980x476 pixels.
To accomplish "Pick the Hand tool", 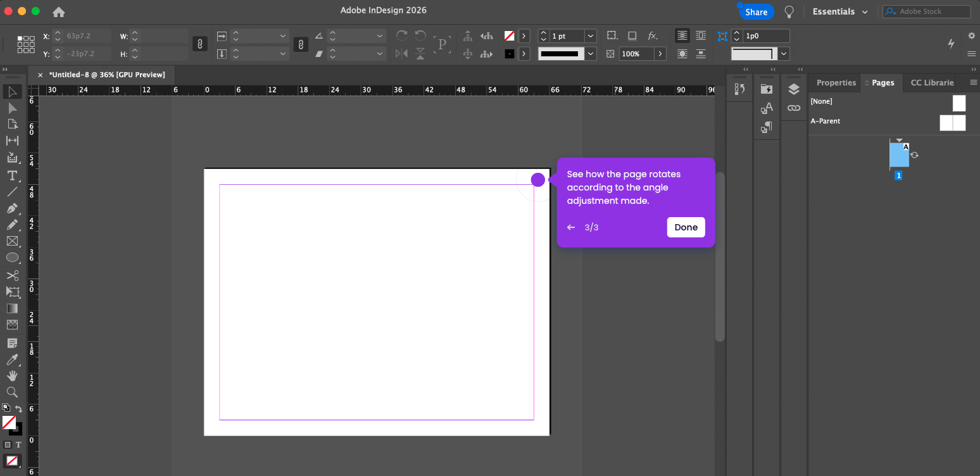I will 12,375.
